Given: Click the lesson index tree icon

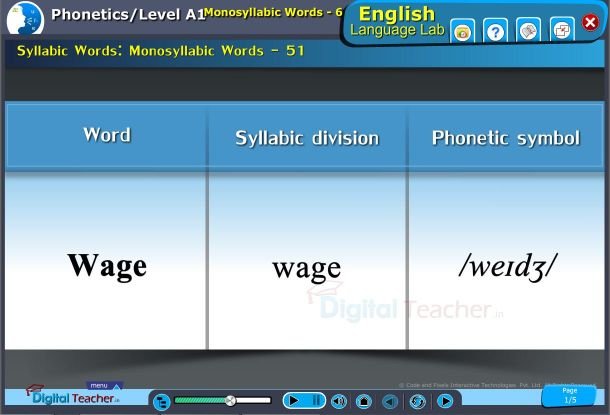Looking at the screenshot, I should tap(161, 401).
